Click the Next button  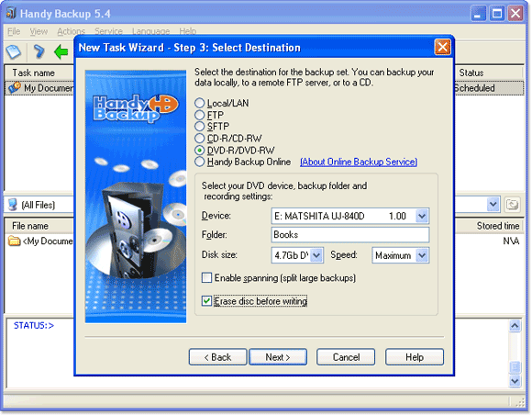278,357
